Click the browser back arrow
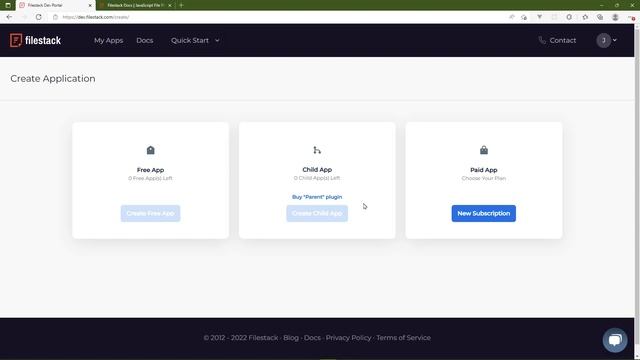Image resolution: width=640 pixels, height=360 pixels. (9, 17)
